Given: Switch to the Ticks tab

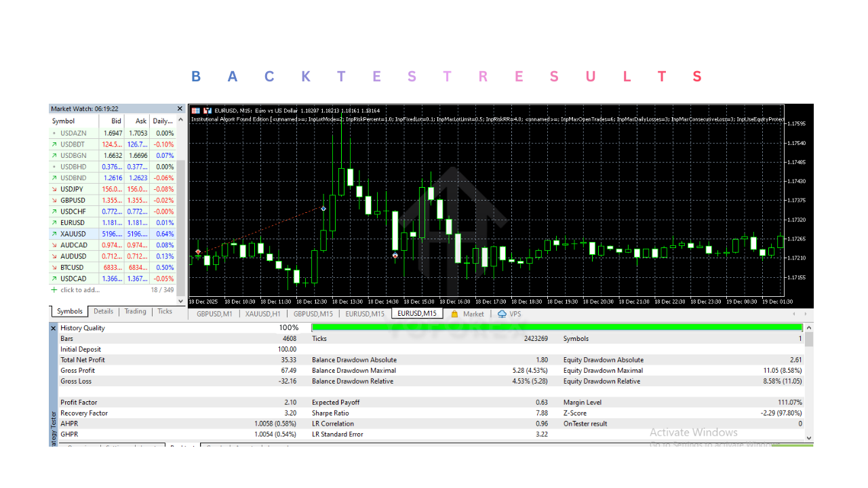Looking at the screenshot, I should point(164,311).
